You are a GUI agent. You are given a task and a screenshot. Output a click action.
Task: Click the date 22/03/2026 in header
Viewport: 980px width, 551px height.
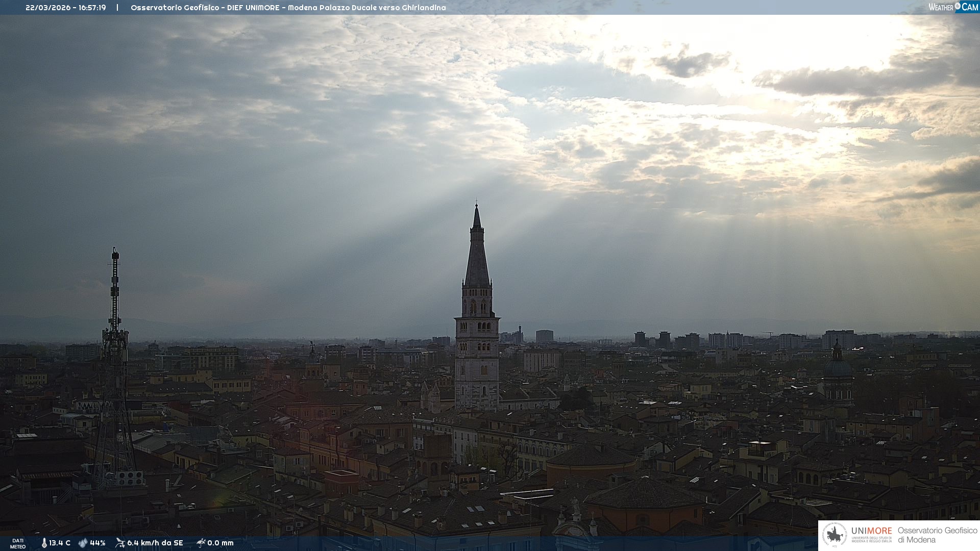tap(48, 8)
